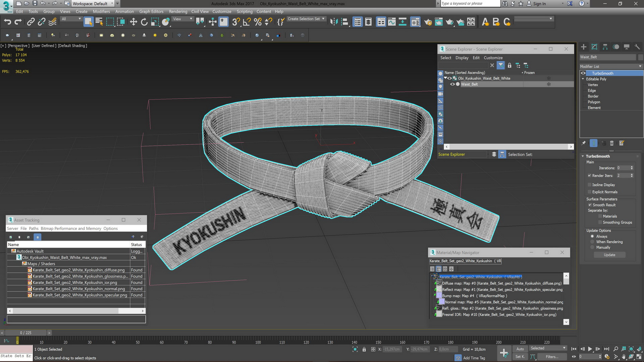The height and width of the screenshot is (362, 644).
Task: Open the Create tab in Command Panel
Action: pyautogui.click(x=584, y=47)
